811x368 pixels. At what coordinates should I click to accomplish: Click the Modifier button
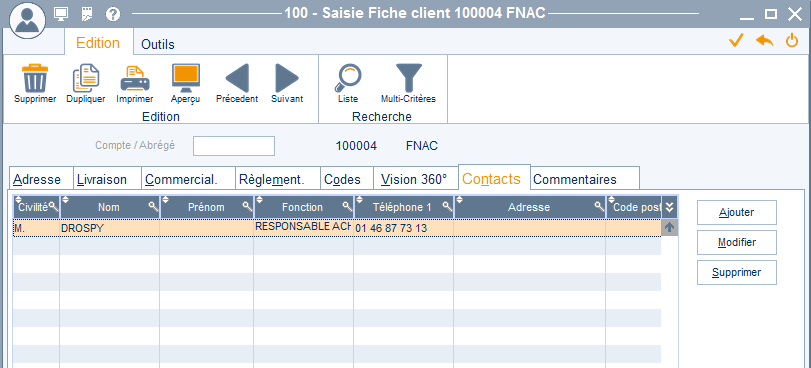tap(737, 242)
